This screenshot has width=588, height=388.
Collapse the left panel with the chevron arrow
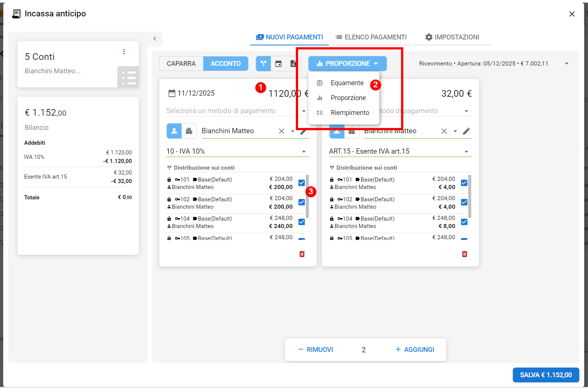point(155,39)
